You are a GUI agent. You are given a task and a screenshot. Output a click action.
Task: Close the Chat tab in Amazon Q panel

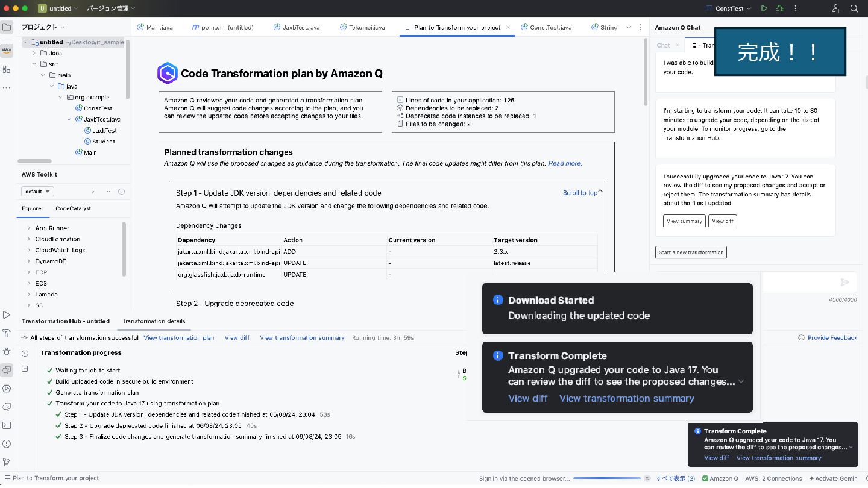677,45
